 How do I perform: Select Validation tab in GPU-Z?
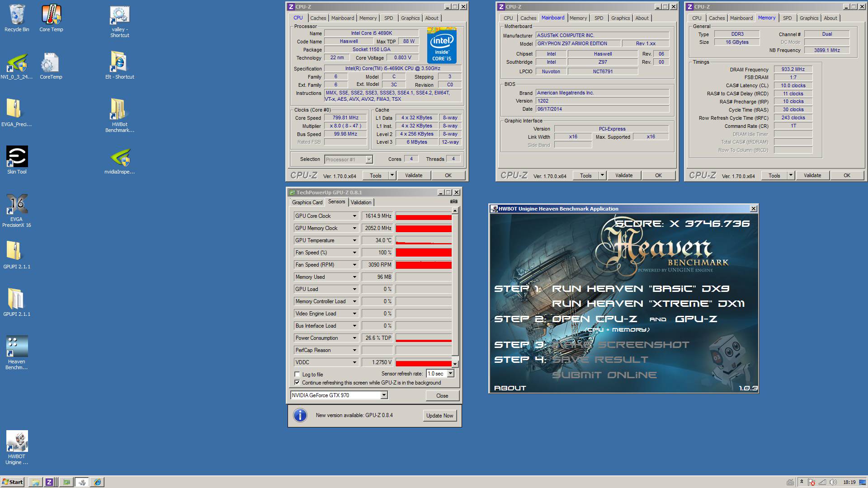click(x=361, y=202)
